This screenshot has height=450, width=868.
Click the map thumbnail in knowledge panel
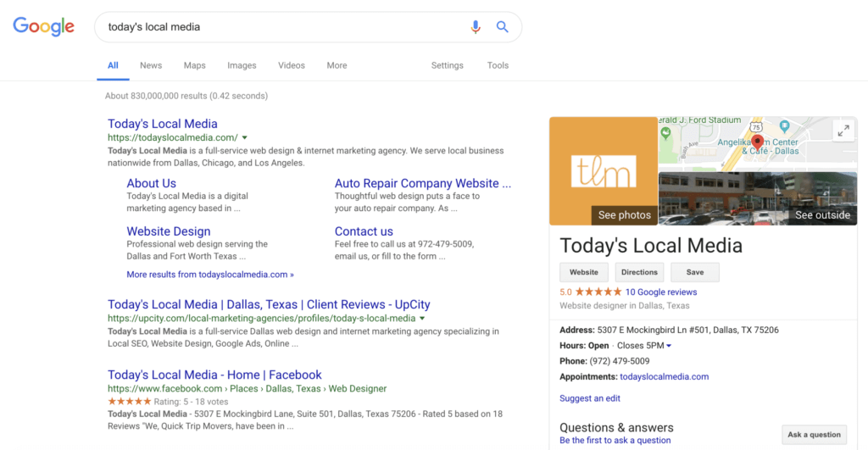(757, 143)
